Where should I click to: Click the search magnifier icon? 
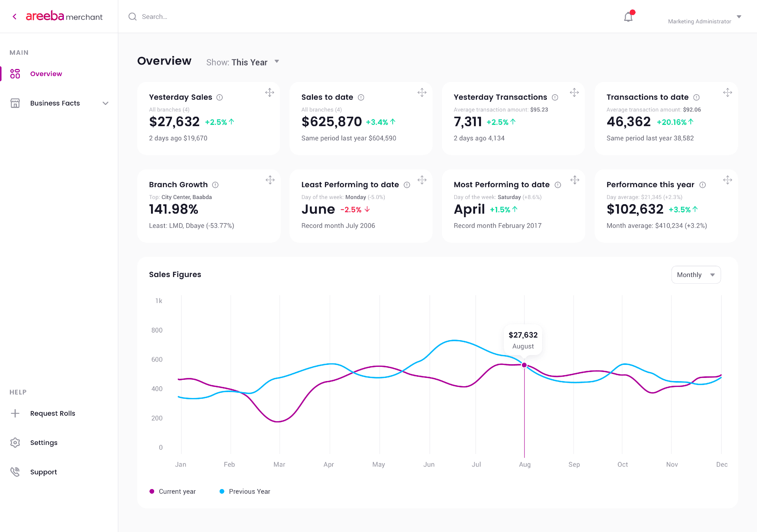pos(132,17)
